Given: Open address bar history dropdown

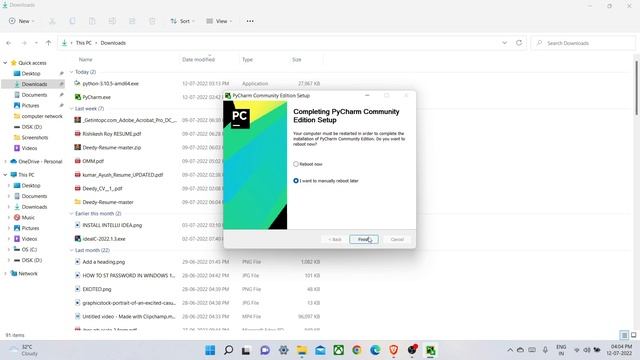Looking at the screenshot, I should (x=504, y=43).
